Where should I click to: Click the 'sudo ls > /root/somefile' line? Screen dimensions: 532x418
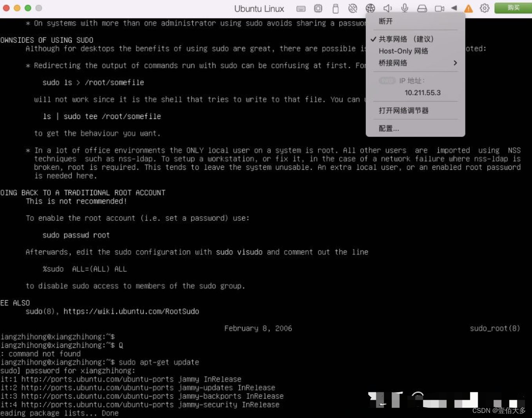pos(93,82)
